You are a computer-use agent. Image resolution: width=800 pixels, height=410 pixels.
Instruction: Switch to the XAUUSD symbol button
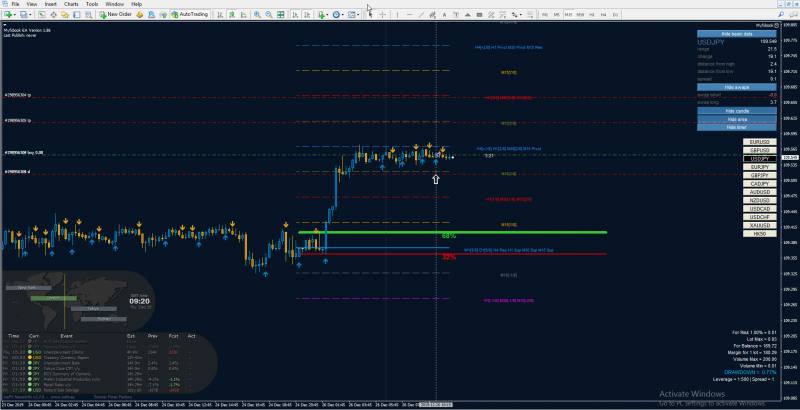pyautogui.click(x=760, y=225)
